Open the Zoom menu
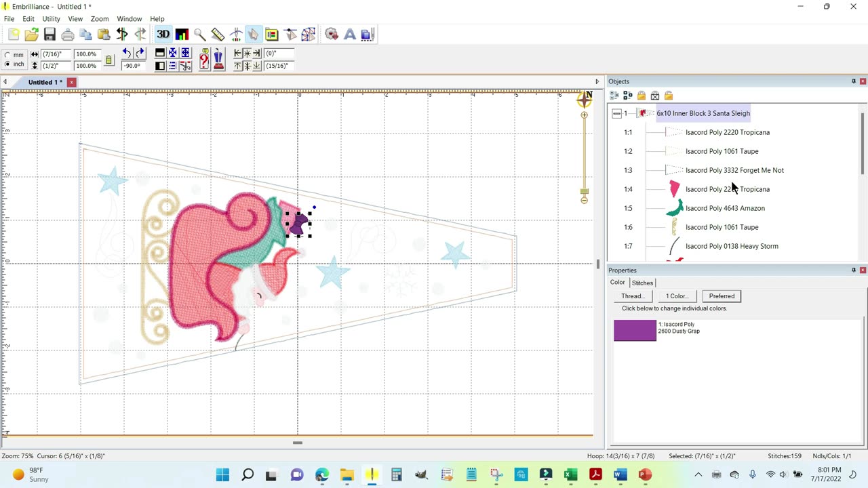This screenshot has width=868, height=488. coord(100,19)
